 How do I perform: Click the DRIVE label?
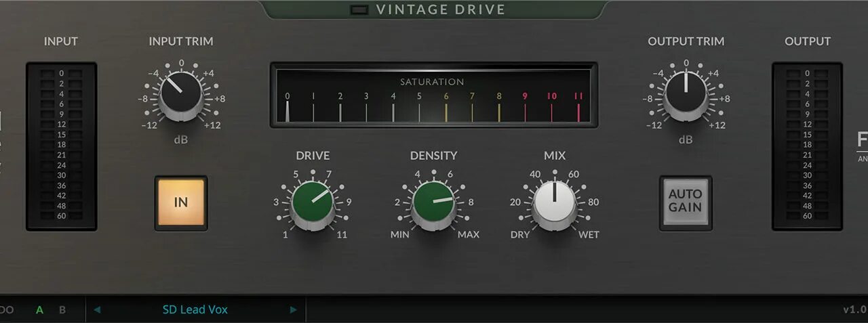[313, 156]
